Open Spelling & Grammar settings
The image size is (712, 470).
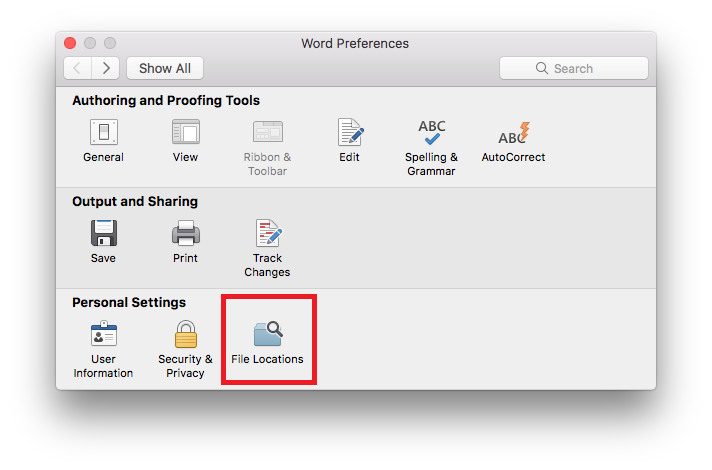431,132
